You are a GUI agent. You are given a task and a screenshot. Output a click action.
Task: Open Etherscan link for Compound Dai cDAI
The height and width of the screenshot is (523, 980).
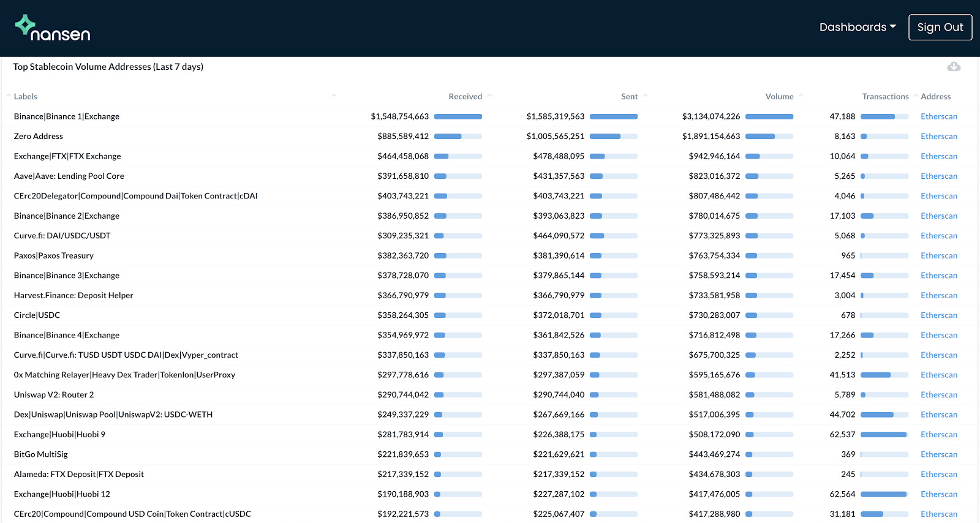point(939,196)
